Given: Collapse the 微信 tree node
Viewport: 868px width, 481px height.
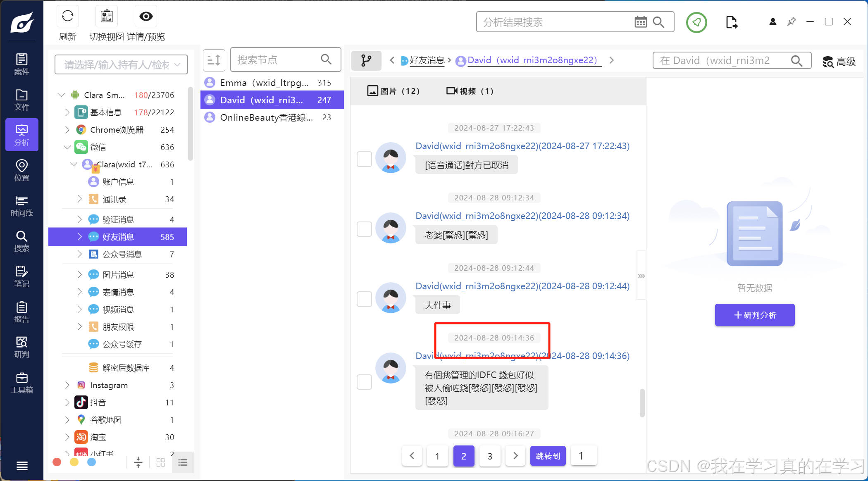Looking at the screenshot, I should click(67, 147).
